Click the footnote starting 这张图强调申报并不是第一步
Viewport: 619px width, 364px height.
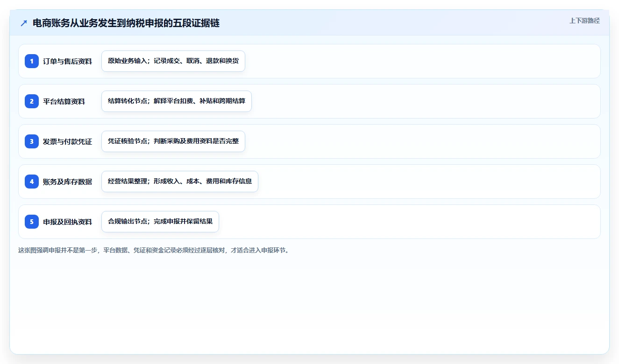click(154, 250)
